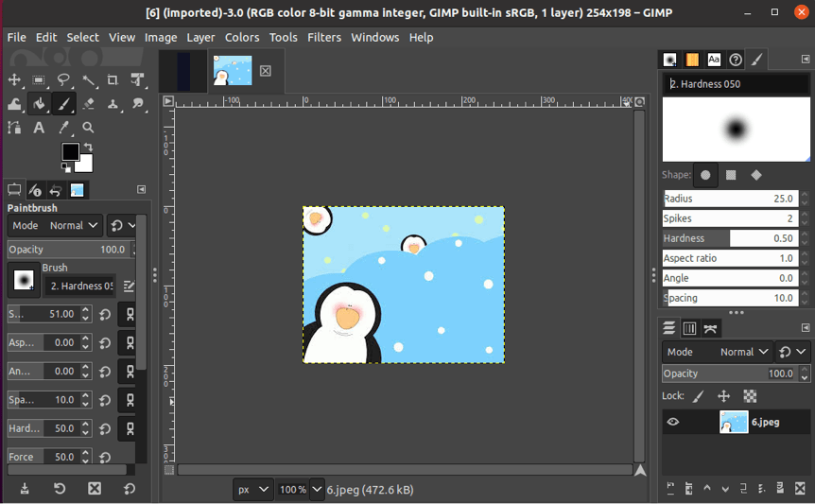This screenshot has width=815, height=504.
Task: Select the Smudge tool
Action: coord(137,104)
